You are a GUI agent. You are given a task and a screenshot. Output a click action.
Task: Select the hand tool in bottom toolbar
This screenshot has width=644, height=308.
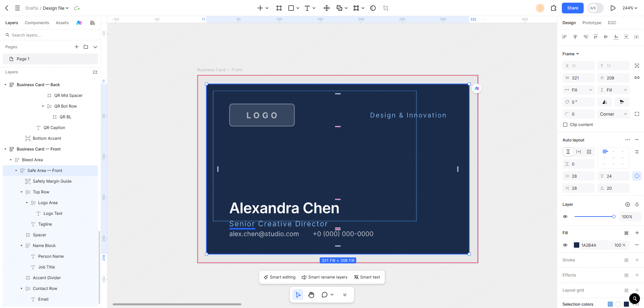(311, 295)
